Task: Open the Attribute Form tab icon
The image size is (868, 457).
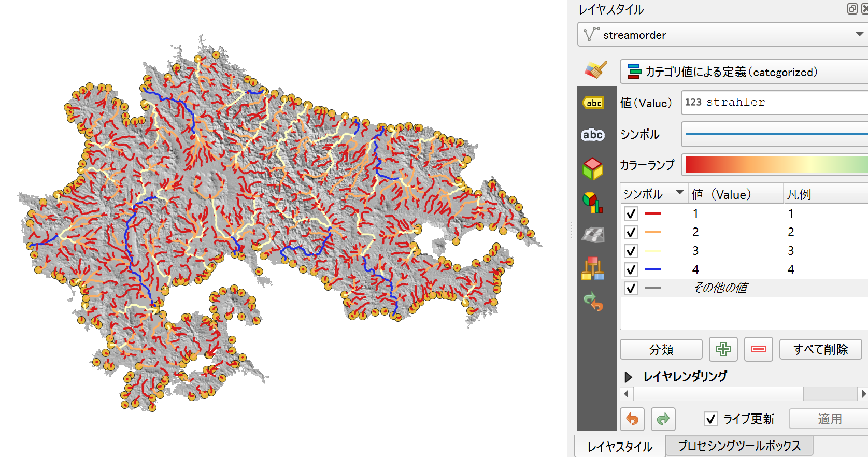Action: click(x=593, y=268)
